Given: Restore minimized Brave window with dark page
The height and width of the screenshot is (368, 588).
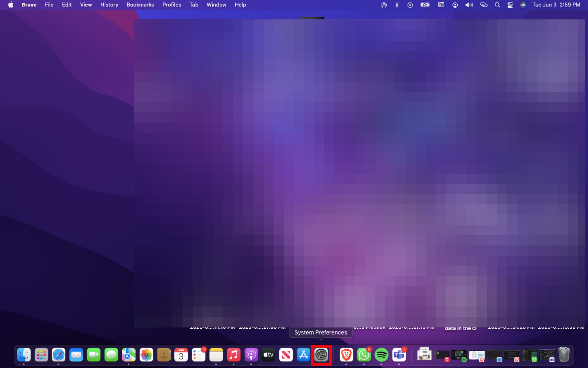Looking at the screenshot, I should [512, 355].
